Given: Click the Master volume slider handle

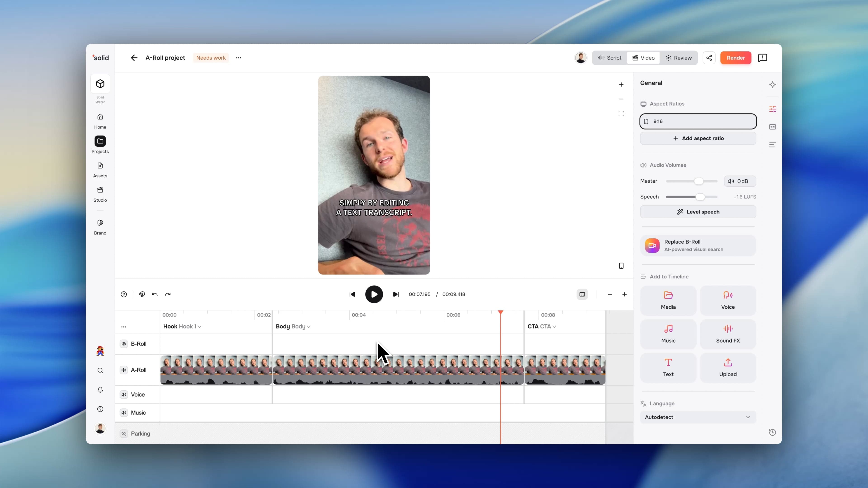Looking at the screenshot, I should tap(699, 181).
